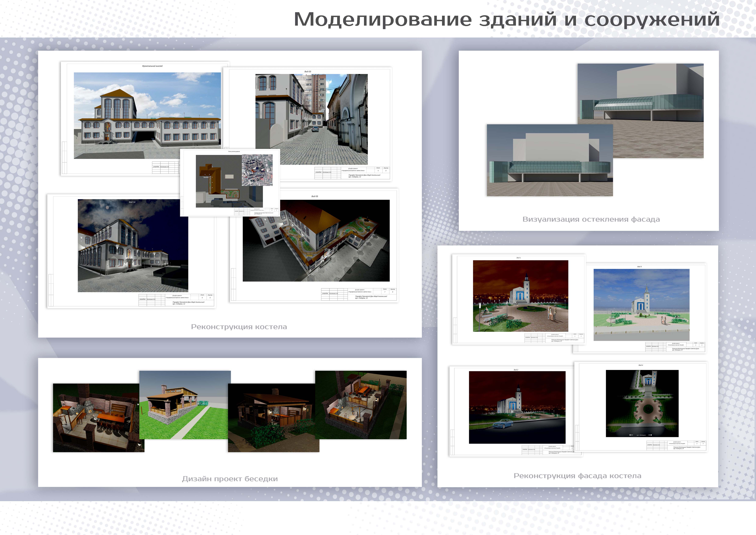Open the "Вид 03" cobblestone street render
The height and width of the screenshot is (535, 756).
[312, 119]
